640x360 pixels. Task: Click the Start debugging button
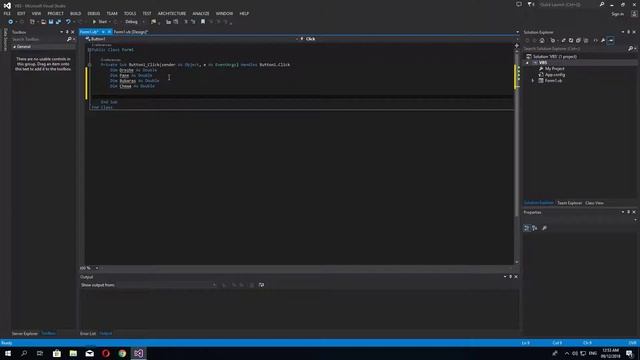[100, 22]
